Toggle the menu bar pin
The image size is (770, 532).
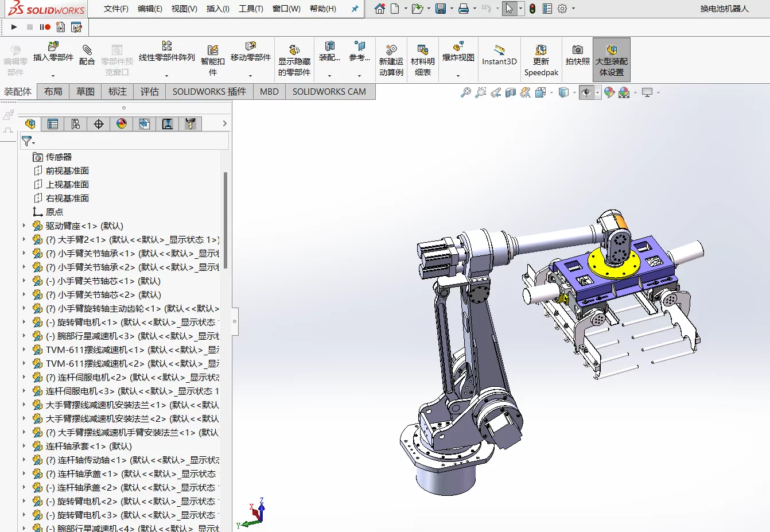tap(355, 9)
